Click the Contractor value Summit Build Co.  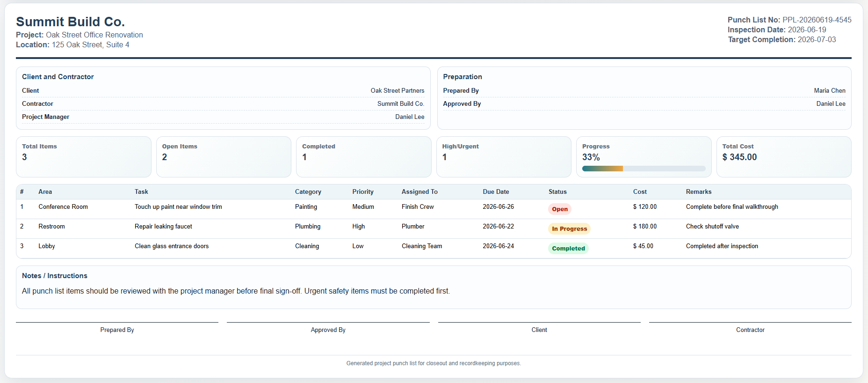pyautogui.click(x=401, y=104)
